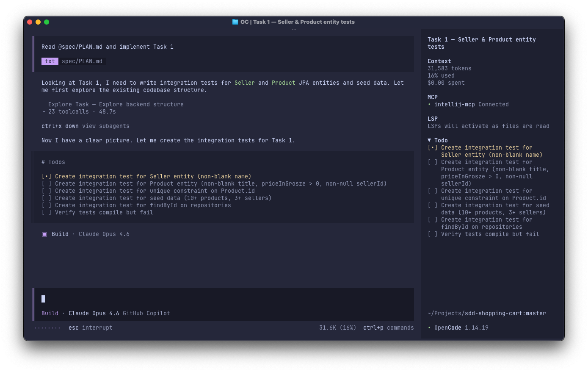Click GitHub Copilot provider label
Image resolution: width=588 pixels, height=372 pixels.
[x=146, y=313]
